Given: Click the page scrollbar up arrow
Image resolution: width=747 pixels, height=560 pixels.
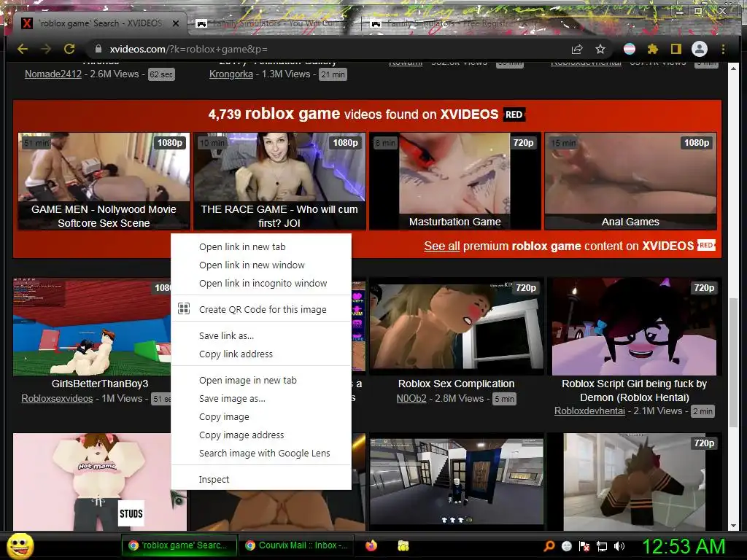Looking at the screenshot, I should click(x=733, y=69).
